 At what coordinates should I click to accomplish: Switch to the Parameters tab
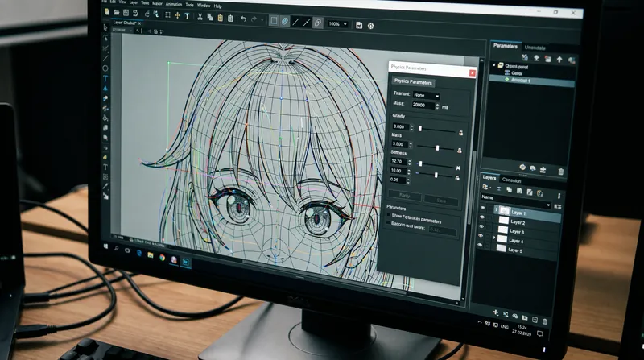pos(506,46)
